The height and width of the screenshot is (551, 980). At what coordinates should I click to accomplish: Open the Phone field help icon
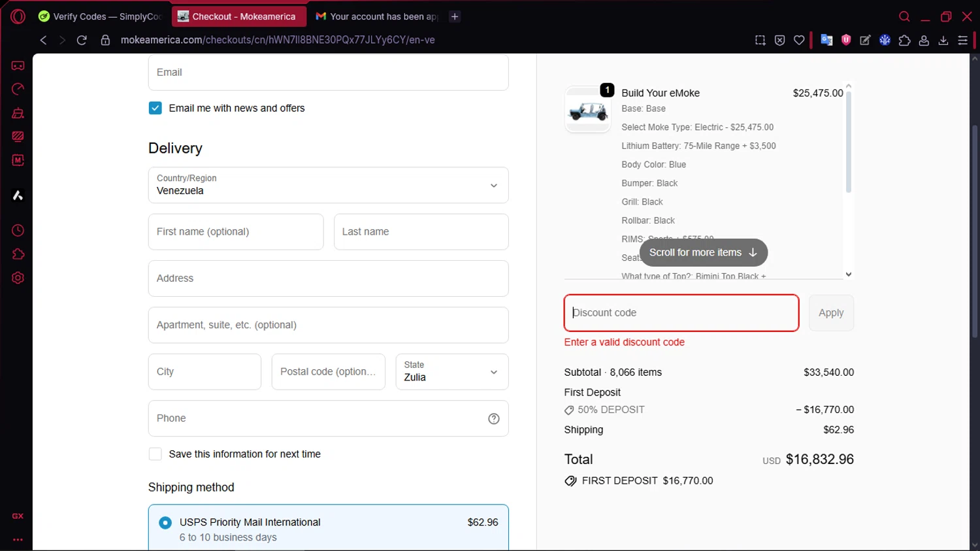coord(494,419)
